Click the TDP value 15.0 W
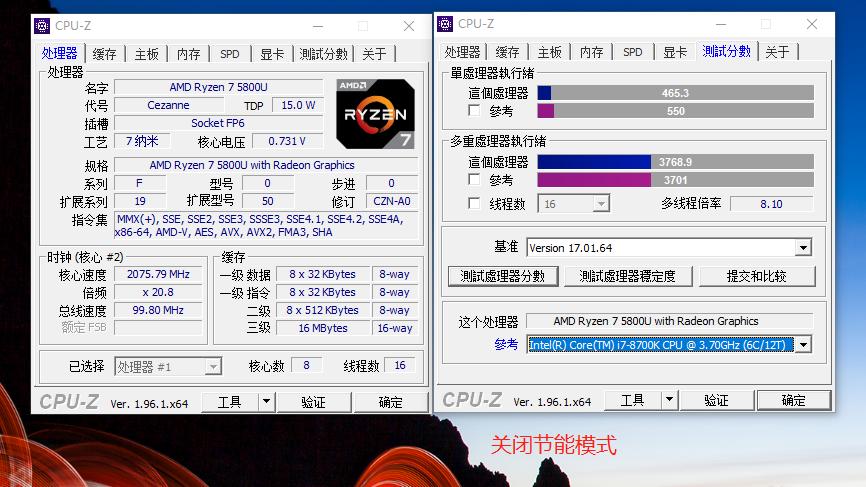The height and width of the screenshot is (487, 866). point(298,105)
